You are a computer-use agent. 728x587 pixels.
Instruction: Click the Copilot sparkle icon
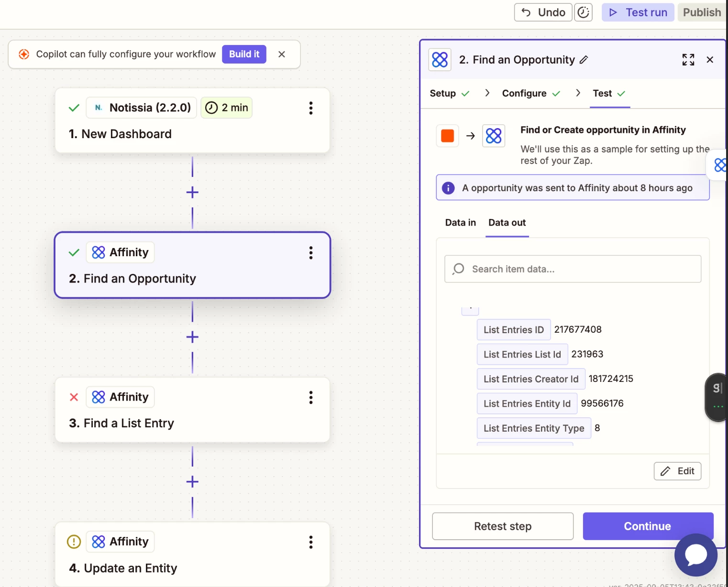pos(24,54)
